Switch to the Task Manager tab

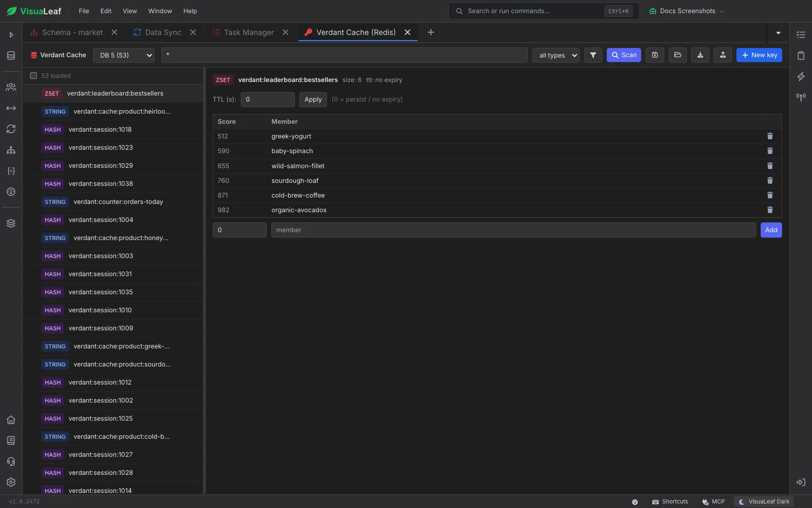click(248, 32)
